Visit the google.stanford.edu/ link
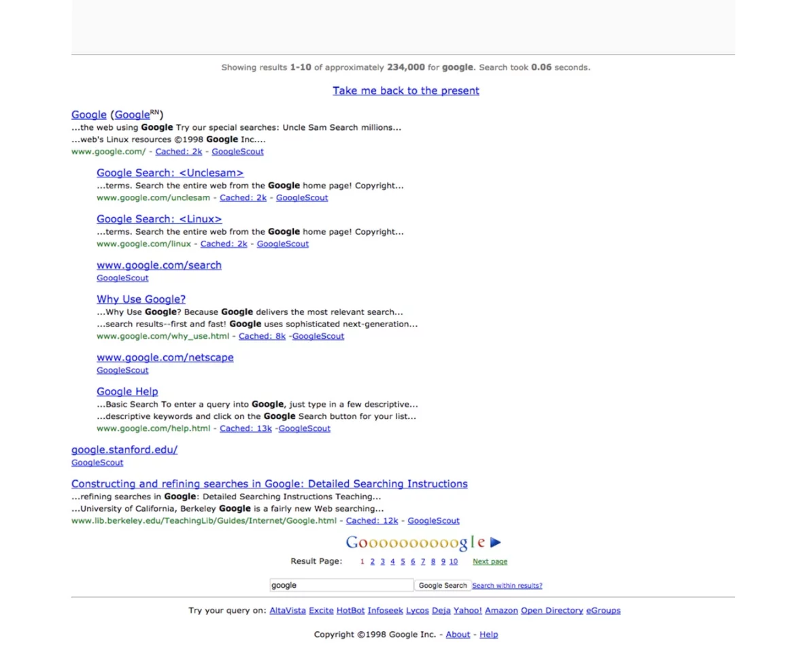Image resolution: width=812 pixels, height=653 pixels. click(124, 450)
